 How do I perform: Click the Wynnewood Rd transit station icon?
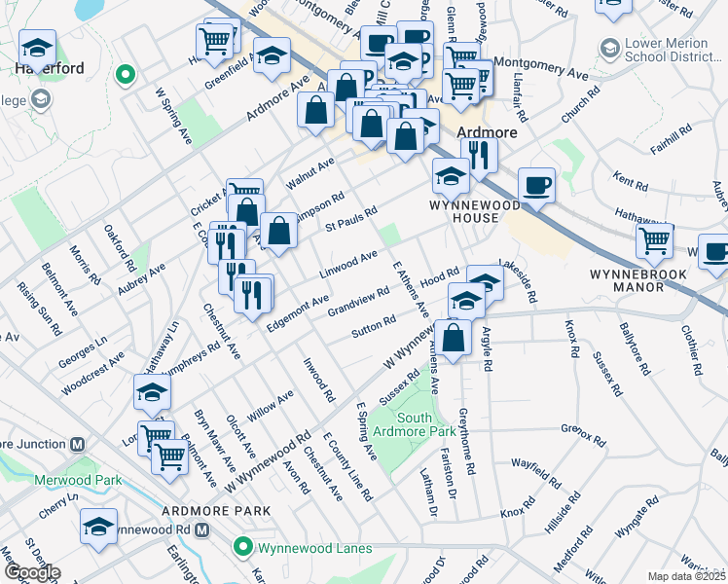(x=202, y=529)
